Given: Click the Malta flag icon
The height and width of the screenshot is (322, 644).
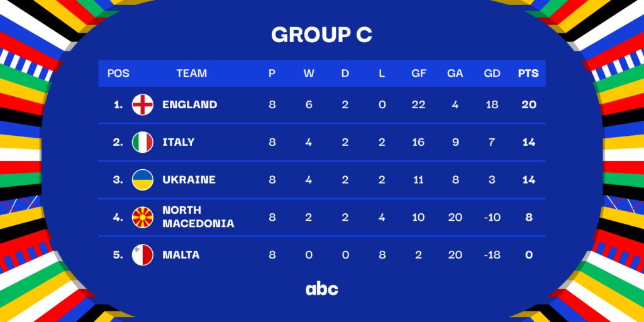Looking at the screenshot, I should [143, 255].
